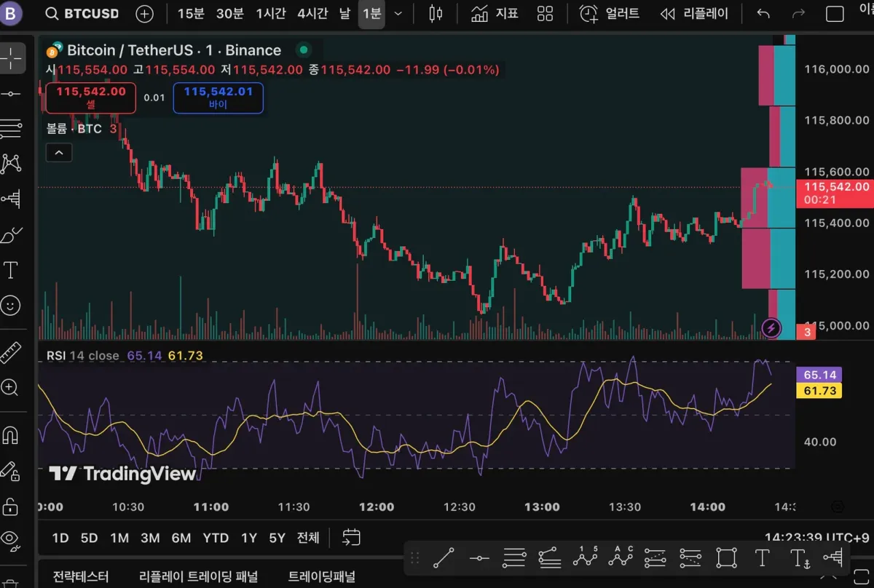874x588 pixels.
Task: Select the Text tool in left sidebar
Action: (11, 271)
